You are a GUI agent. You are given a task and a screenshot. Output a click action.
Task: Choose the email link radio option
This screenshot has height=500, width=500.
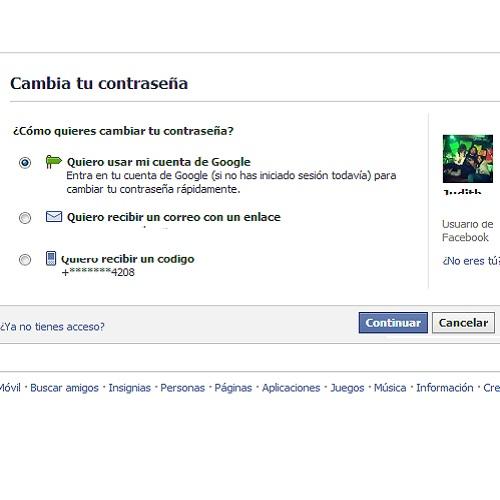(x=25, y=218)
